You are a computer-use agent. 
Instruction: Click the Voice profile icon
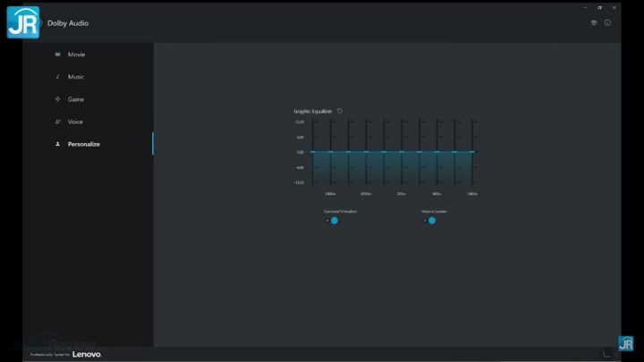click(58, 122)
